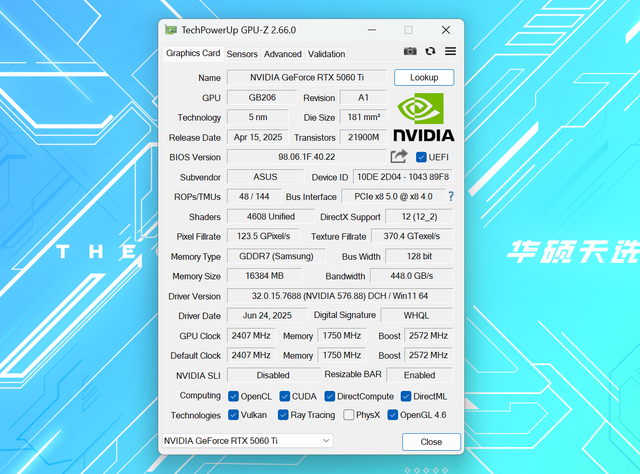This screenshot has width=640, height=474.
Task: Switch to the Advanced tab
Action: click(282, 54)
